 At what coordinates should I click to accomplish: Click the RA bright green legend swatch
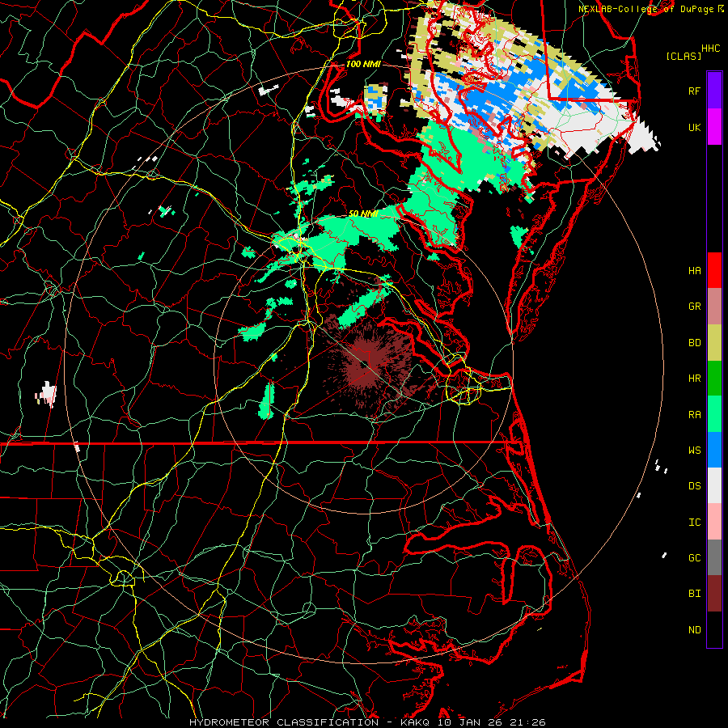pos(714,414)
